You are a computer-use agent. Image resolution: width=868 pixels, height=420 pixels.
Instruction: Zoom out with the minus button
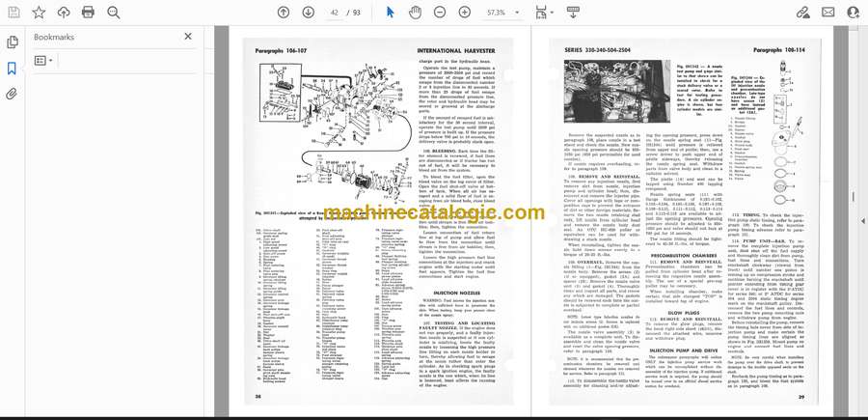tap(440, 13)
